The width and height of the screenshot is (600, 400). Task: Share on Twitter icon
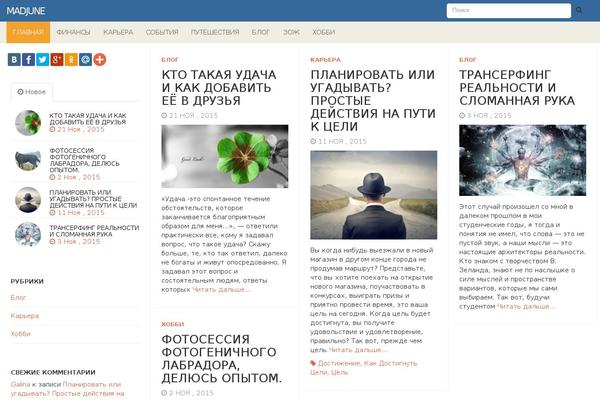click(42, 60)
